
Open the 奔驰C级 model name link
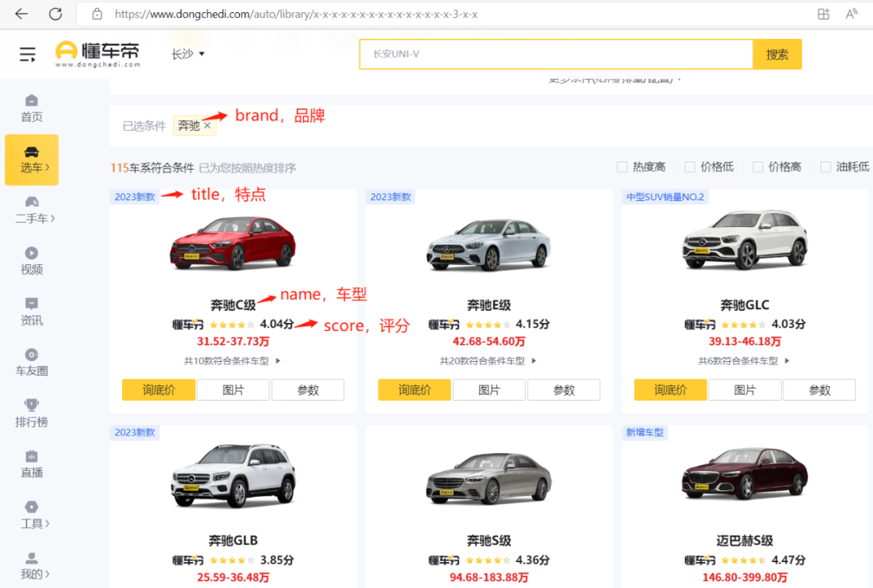[x=233, y=305]
